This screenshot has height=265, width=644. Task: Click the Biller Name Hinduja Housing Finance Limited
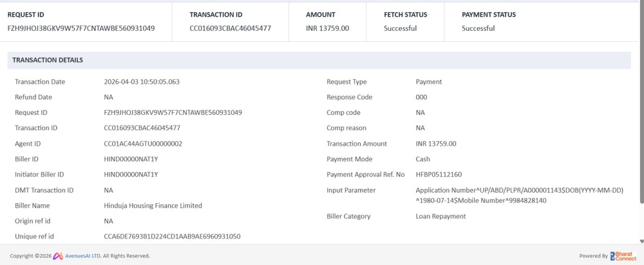click(153, 206)
